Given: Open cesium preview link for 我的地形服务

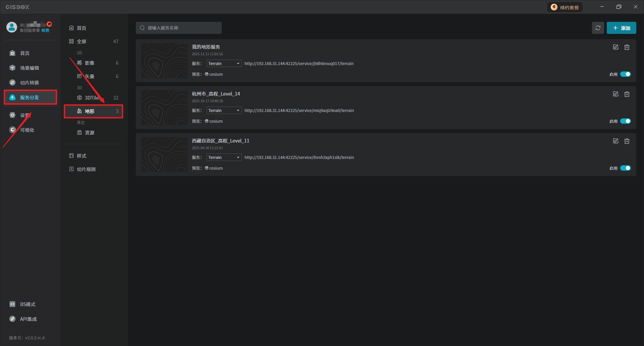Looking at the screenshot, I should tap(214, 74).
